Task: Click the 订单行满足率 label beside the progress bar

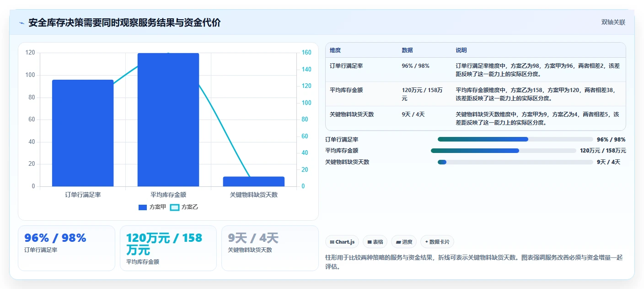Action: click(342, 140)
